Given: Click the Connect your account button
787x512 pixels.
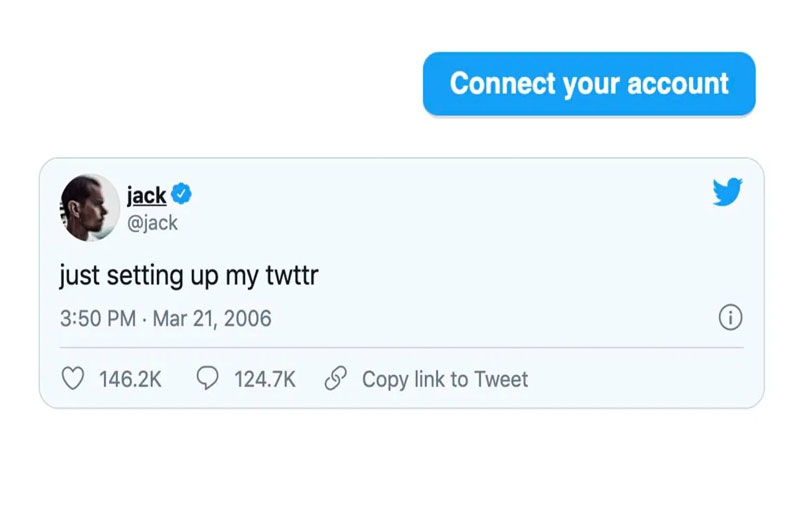Looking at the screenshot, I should coord(589,84).
